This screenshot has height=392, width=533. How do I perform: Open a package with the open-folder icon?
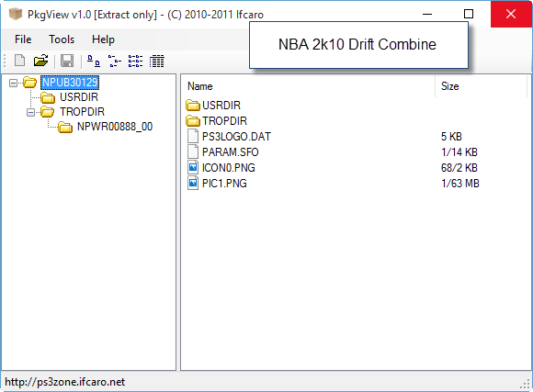click(40, 61)
